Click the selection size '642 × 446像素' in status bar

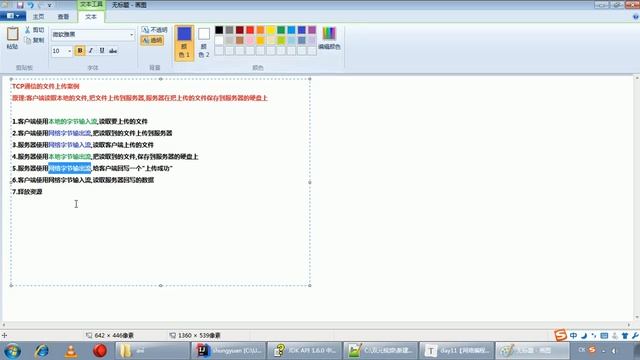click(x=114, y=335)
